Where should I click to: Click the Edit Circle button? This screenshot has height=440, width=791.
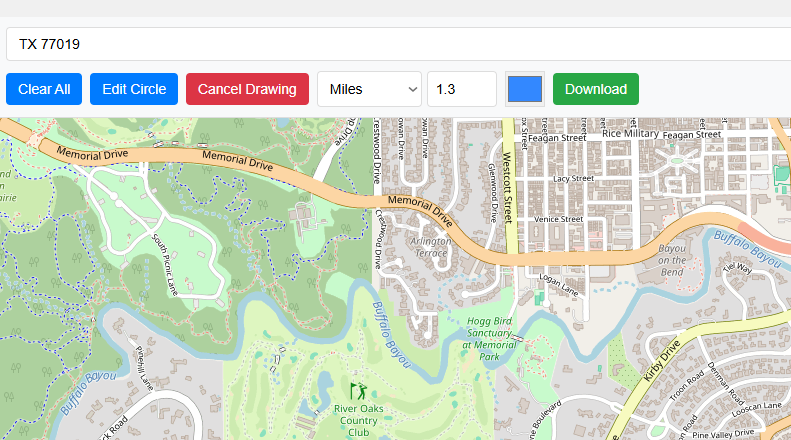click(134, 89)
